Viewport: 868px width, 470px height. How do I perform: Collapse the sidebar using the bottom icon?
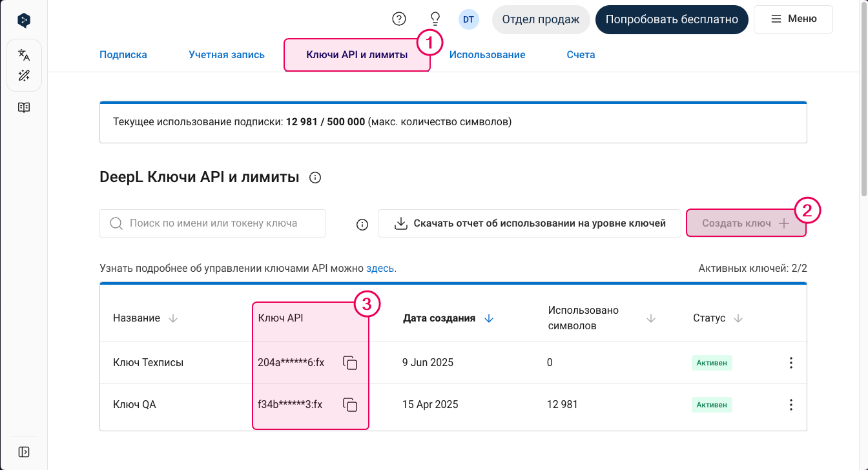(24, 452)
